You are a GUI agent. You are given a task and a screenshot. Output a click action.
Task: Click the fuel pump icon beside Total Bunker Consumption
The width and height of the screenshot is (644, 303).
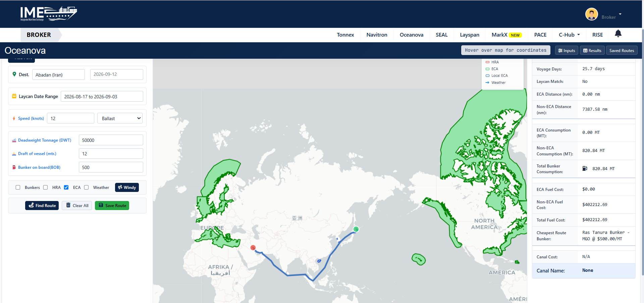(x=585, y=168)
